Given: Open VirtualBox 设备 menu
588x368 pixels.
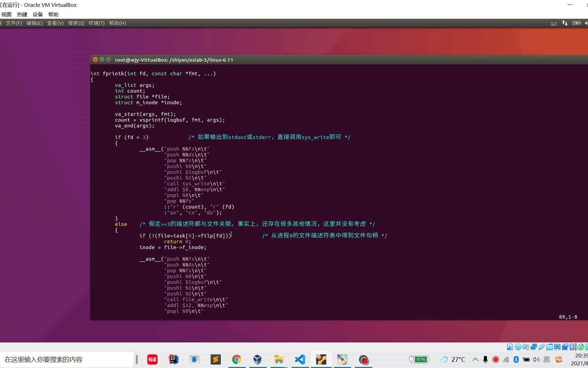Looking at the screenshot, I should tap(38, 14).
